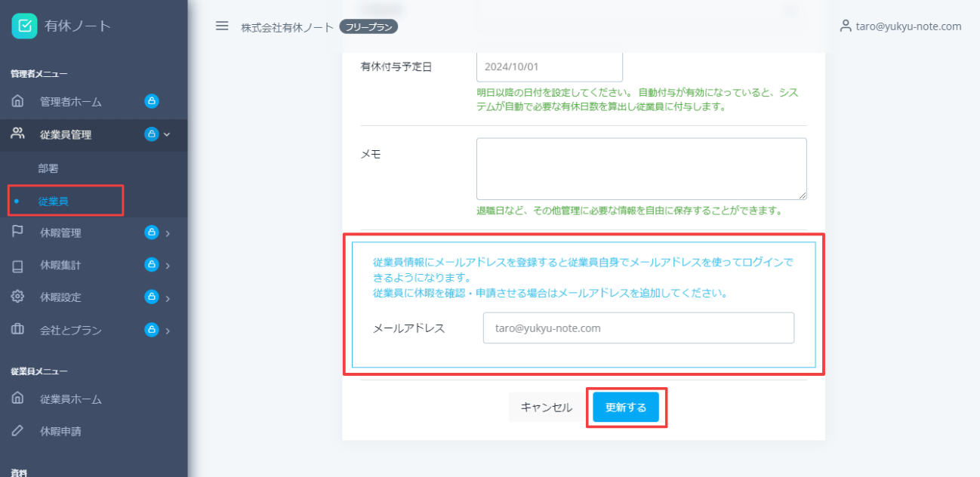Open the 部署 menu item
Viewport: 980px width, 477px height.
click(48, 168)
